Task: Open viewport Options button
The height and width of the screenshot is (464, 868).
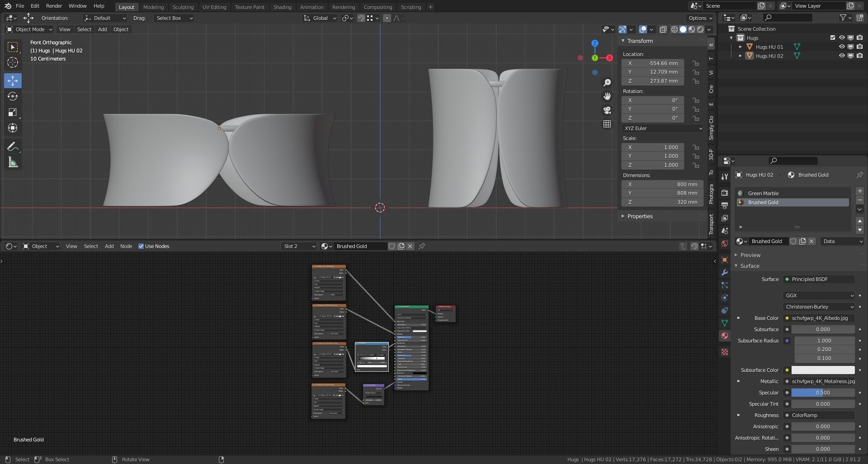Action: coord(700,18)
